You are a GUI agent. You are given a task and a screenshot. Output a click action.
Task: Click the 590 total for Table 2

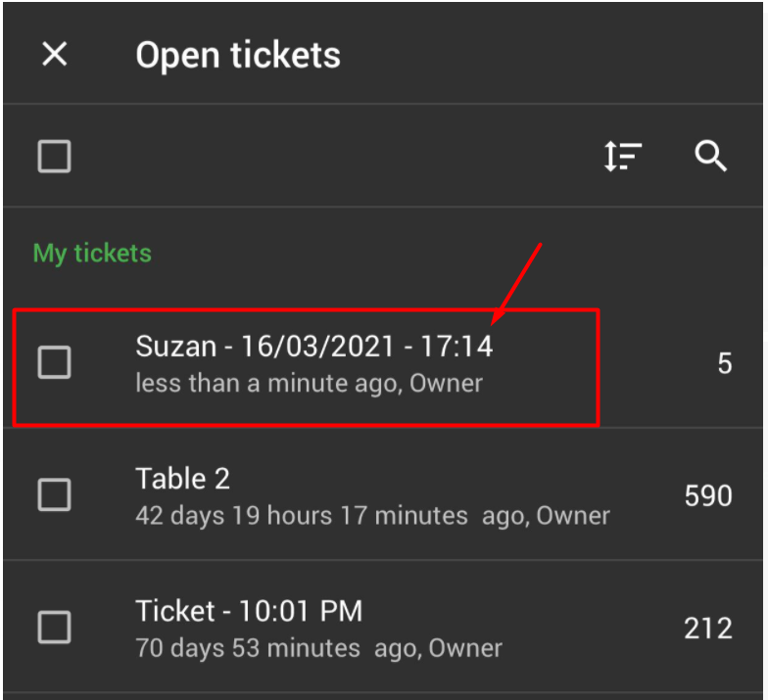(708, 495)
